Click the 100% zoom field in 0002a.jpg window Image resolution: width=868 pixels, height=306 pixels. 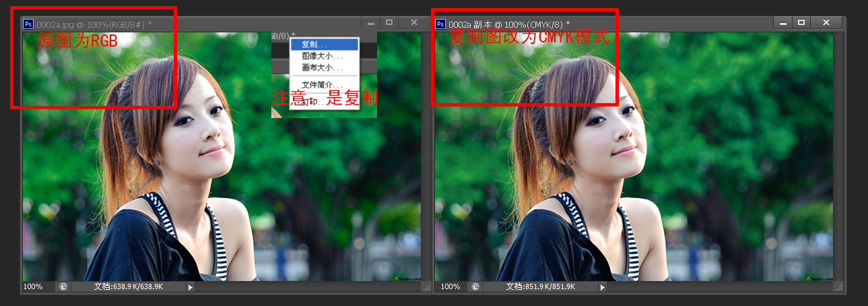coord(39,286)
